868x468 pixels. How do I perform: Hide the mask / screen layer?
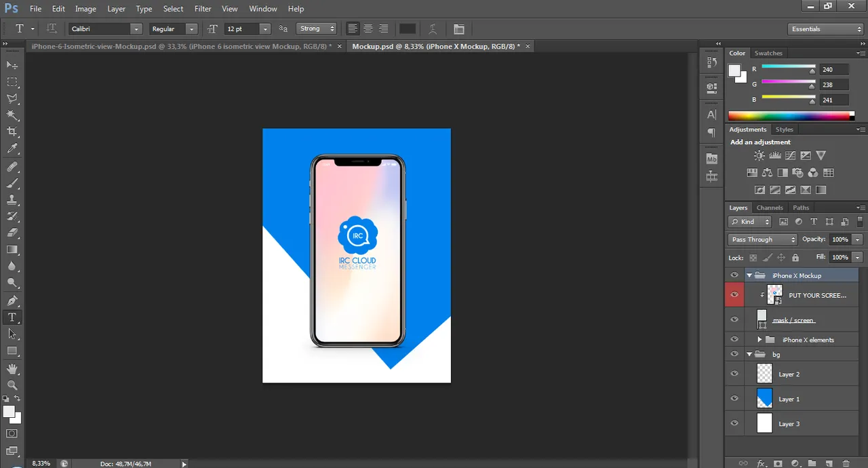[x=734, y=319]
